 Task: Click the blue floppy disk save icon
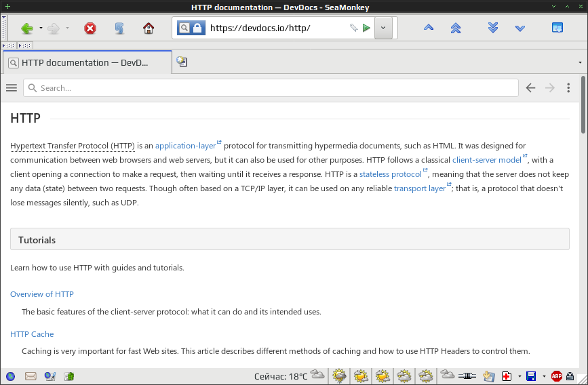(x=531, y=376)
